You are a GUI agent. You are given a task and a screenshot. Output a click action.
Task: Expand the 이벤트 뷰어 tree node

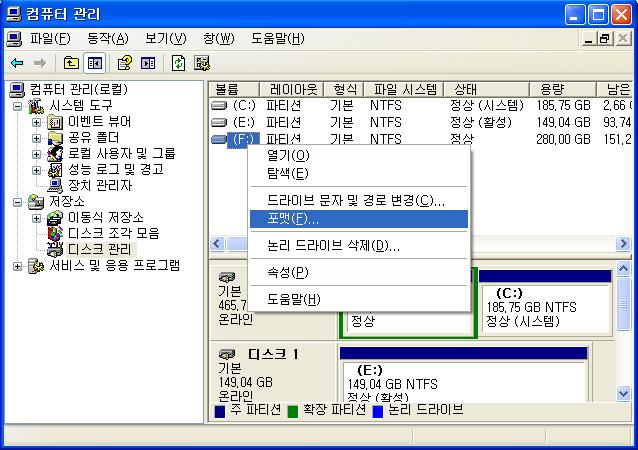pyautogui.click(x=36, y=121)
